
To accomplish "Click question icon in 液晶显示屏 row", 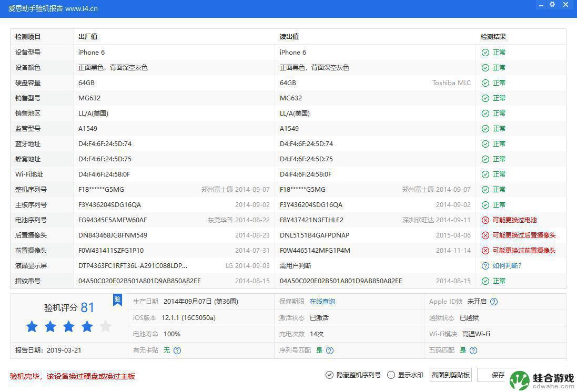I will coord(485,266).
